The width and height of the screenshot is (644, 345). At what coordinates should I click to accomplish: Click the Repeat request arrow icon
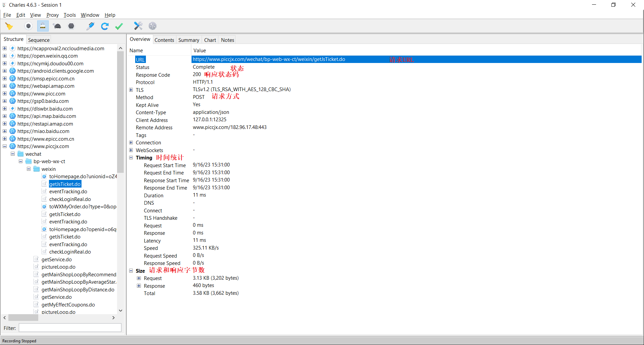(105, 26)
